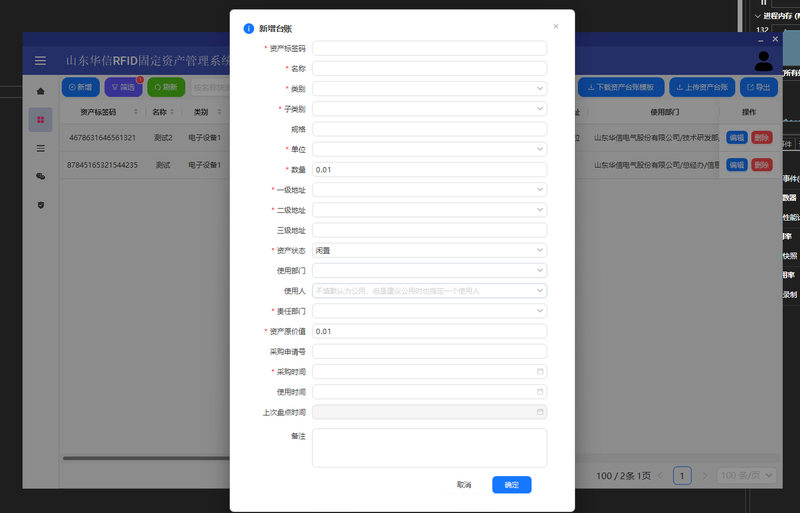Click 编辑 for row 87845165321544235

pos(737,165)
